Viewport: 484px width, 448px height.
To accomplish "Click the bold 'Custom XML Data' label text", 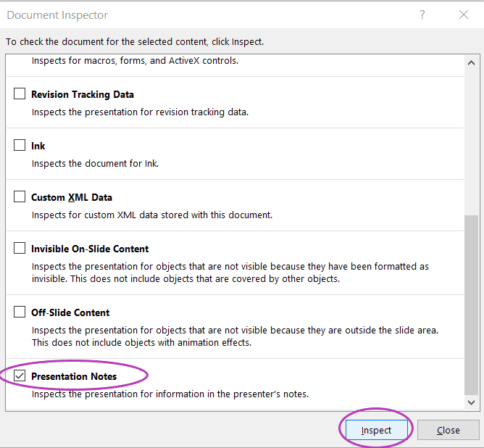I will pos(72,197).
